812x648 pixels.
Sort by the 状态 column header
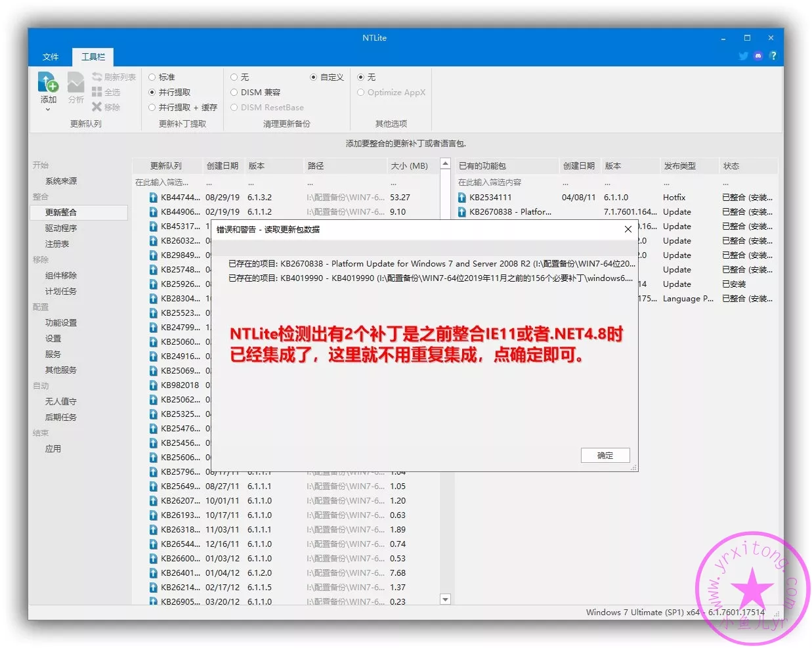pyautogui.click(x=748, y=165)
